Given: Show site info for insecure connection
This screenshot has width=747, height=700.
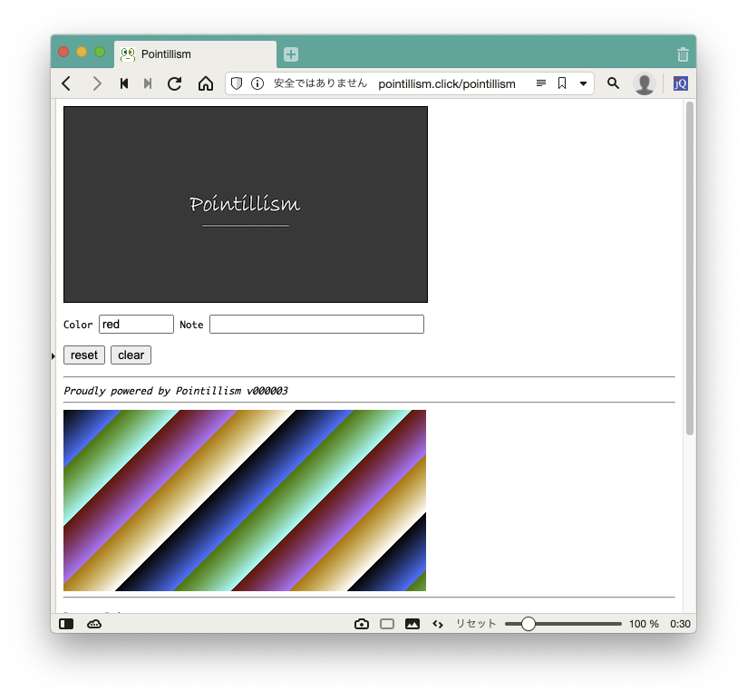Looking at the screenshot, I should tap(257, 83).
